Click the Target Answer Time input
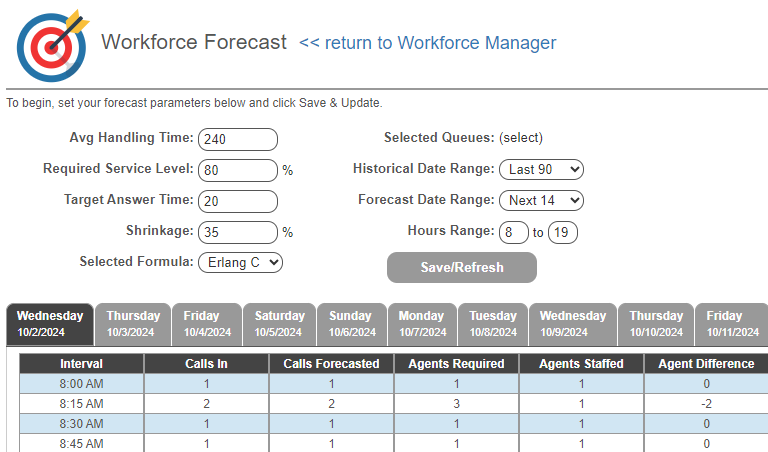This screenshot has height=452, width=768. [x=238, y=201]
